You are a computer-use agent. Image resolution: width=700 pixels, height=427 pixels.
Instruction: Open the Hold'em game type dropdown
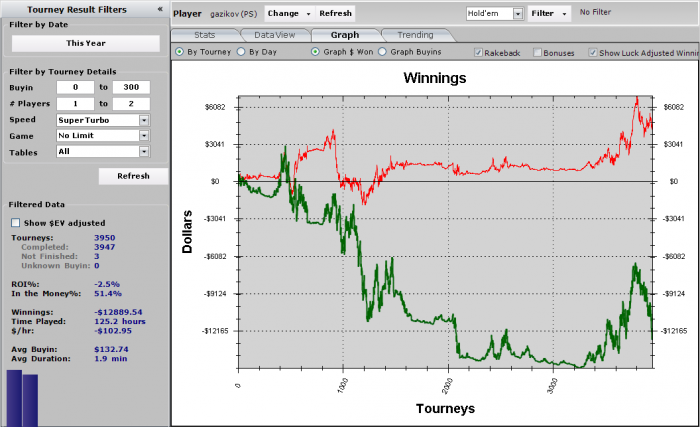click(495, 13)
